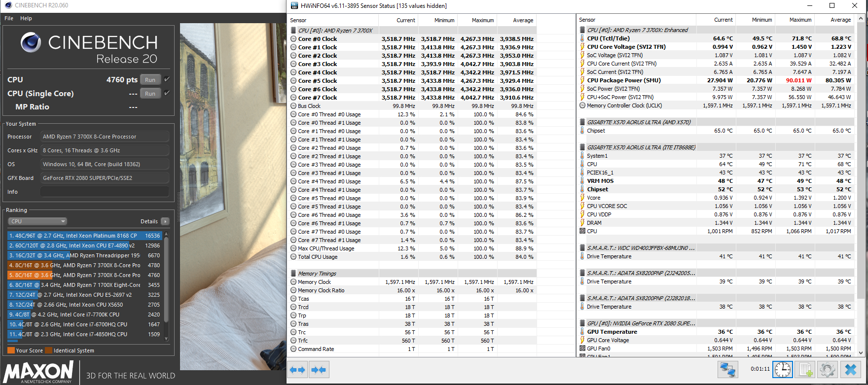Click the HWiNFO64 title bar app icon

click(x=294, y=6)
